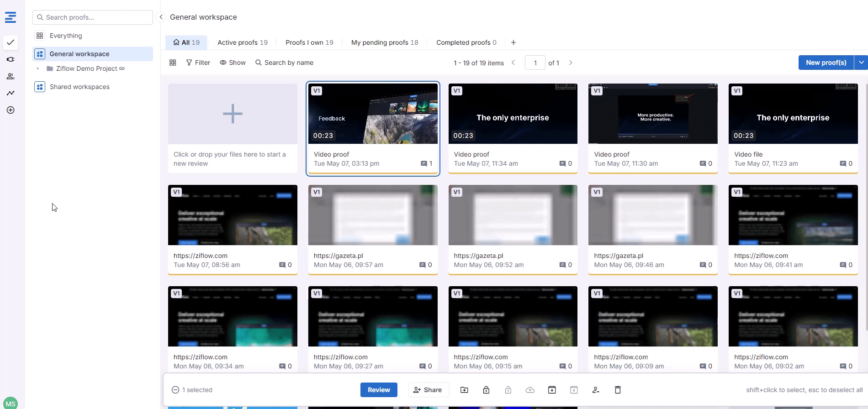Click the lock proof icon in the bottom toolbar
The width and height of the screenshot is (868, 409).
[486, 390]
